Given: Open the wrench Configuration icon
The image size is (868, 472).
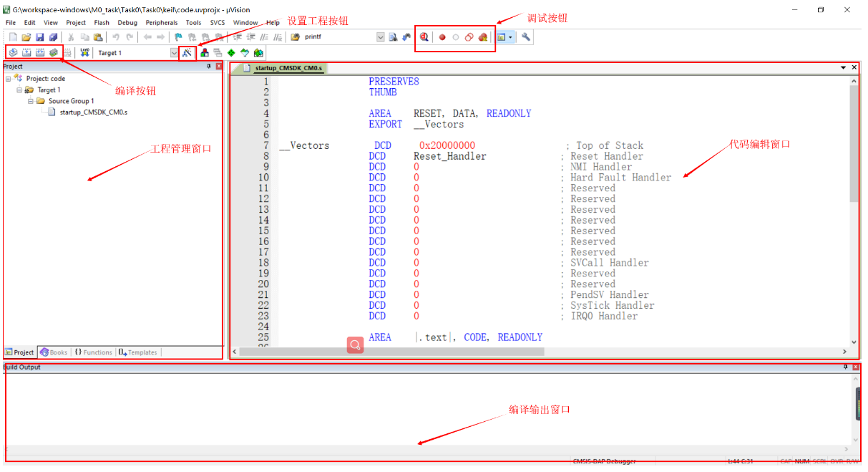Looking at the screenshot, I should (x=526, y=37).
